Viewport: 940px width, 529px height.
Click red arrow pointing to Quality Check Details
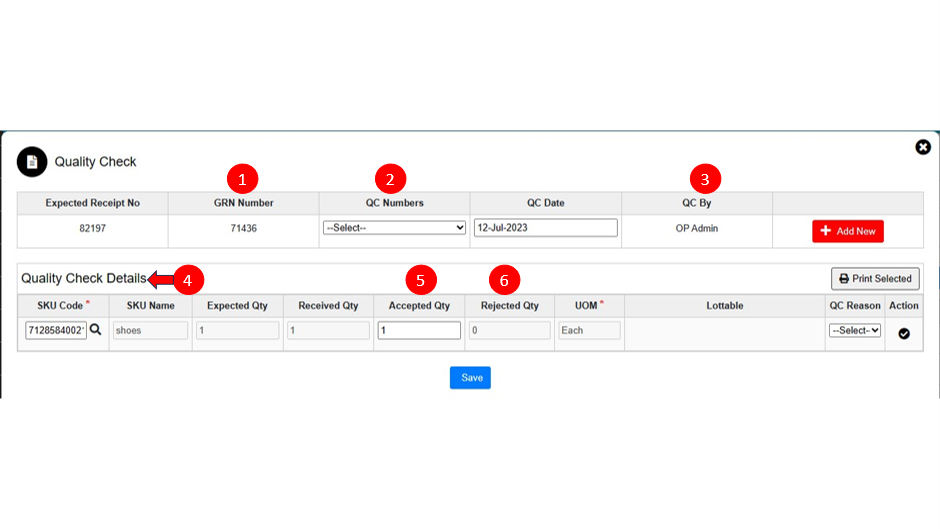(159, 278)
